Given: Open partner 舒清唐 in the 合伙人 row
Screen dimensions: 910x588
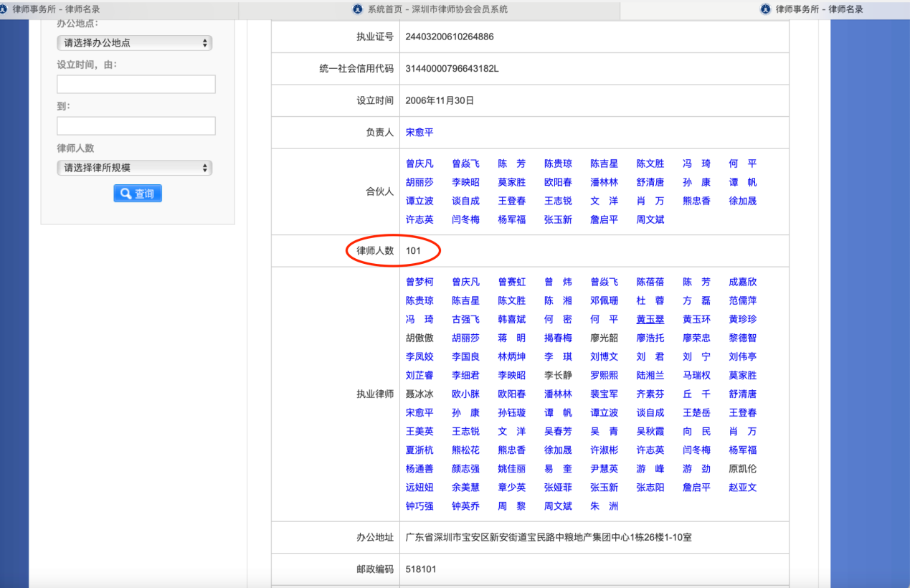Looking at the screenshot, I should (x=650, y=182).
